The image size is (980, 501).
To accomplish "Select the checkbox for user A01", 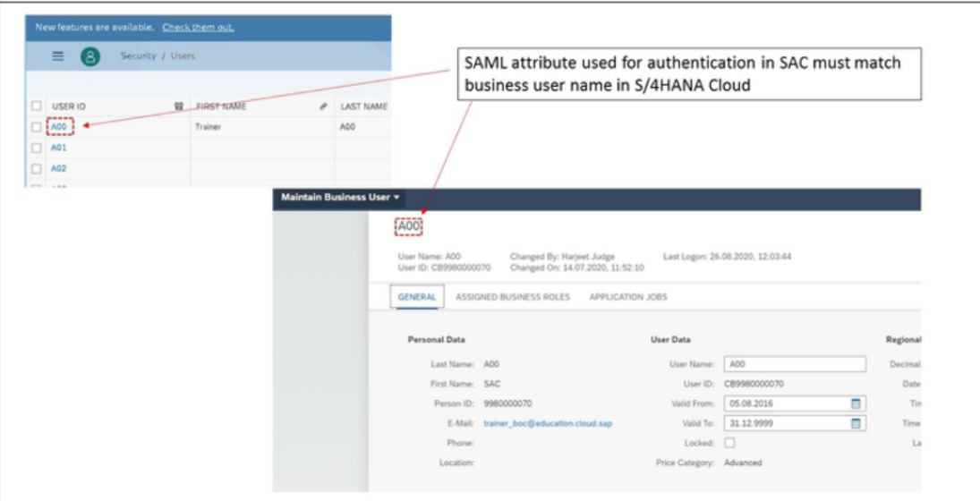I will pyautogui.click(x=37, y=148).
